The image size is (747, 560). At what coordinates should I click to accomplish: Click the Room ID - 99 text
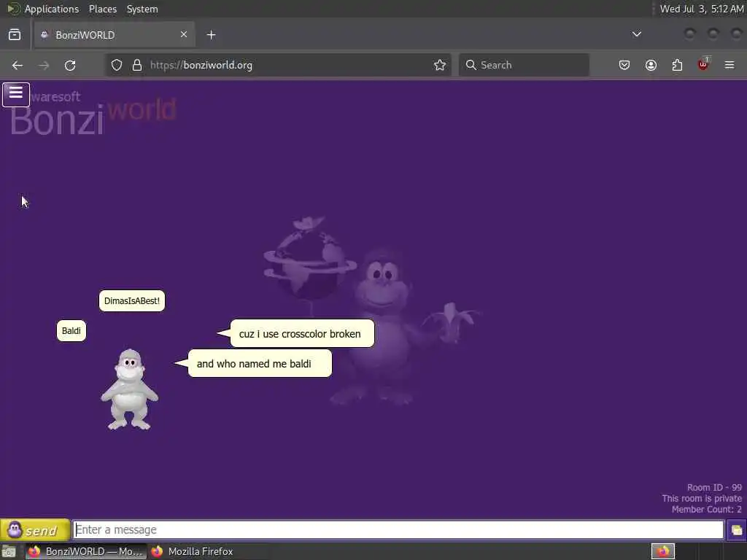point(714,488)
